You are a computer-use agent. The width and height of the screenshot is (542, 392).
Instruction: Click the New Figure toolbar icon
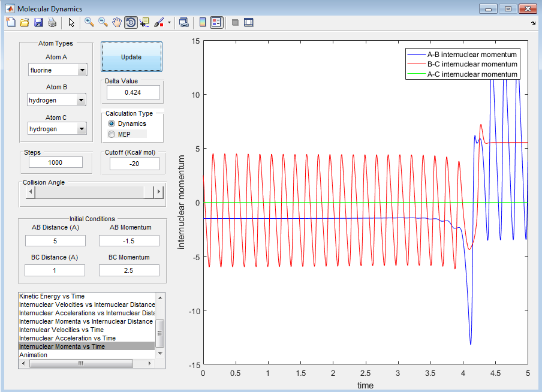pyautogui.click(x=11, y=23)
